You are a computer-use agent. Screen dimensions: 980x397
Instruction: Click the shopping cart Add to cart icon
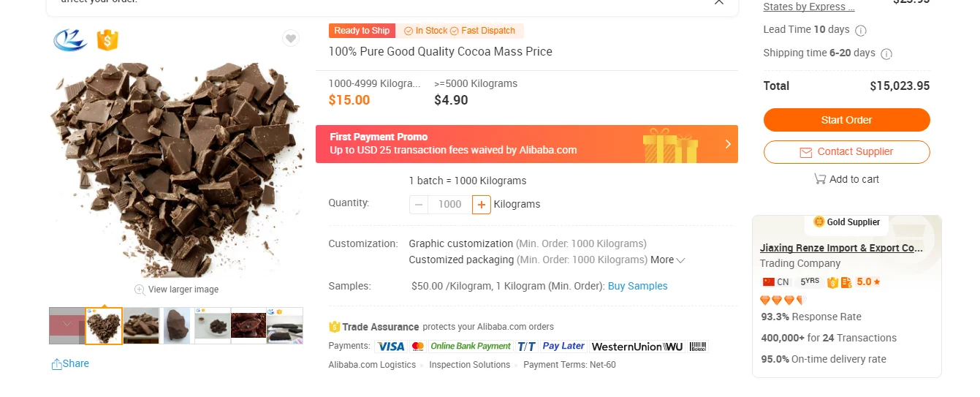(820, 179)
